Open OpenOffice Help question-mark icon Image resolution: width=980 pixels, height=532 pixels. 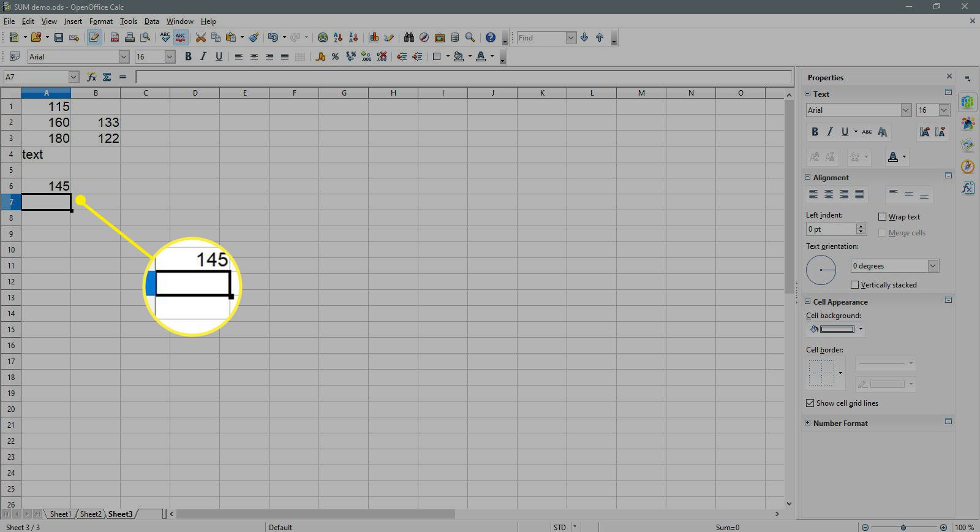coord(490,38)
